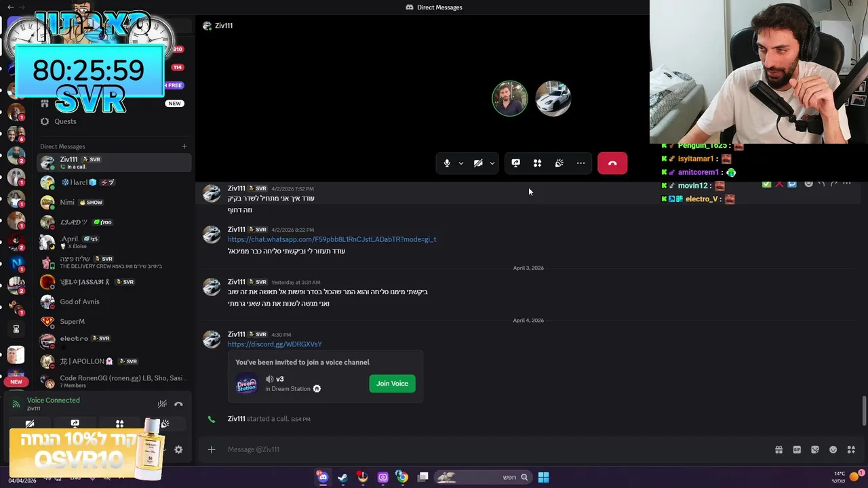Click the message input field for Ziv111
This screenshot has height=488, width=868.
coord(498,449)
